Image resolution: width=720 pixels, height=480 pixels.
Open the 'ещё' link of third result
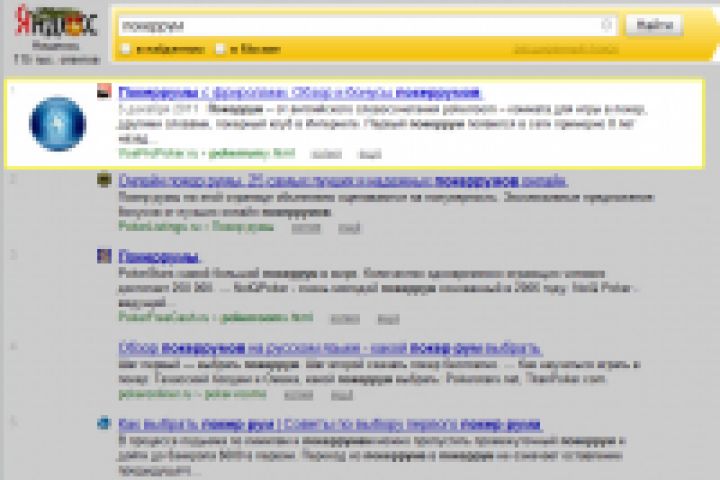pyautogui.click(x=388, y=319)
